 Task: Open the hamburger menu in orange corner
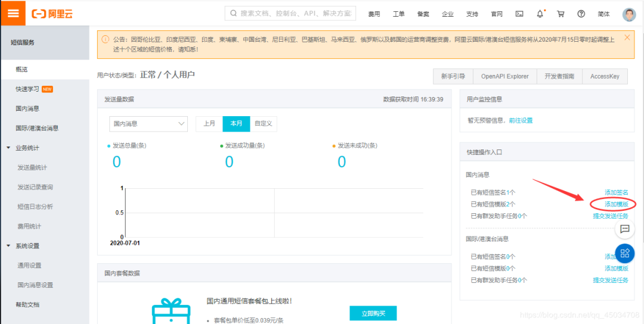(x=13, y=13)
